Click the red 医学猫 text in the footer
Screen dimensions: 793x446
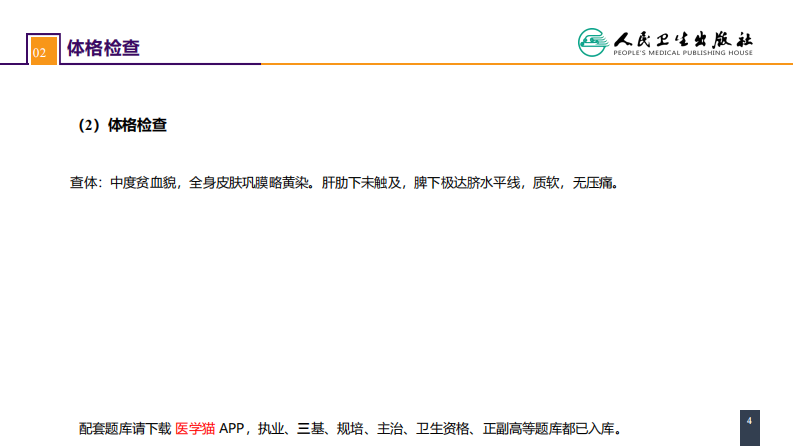pos(195,429)
